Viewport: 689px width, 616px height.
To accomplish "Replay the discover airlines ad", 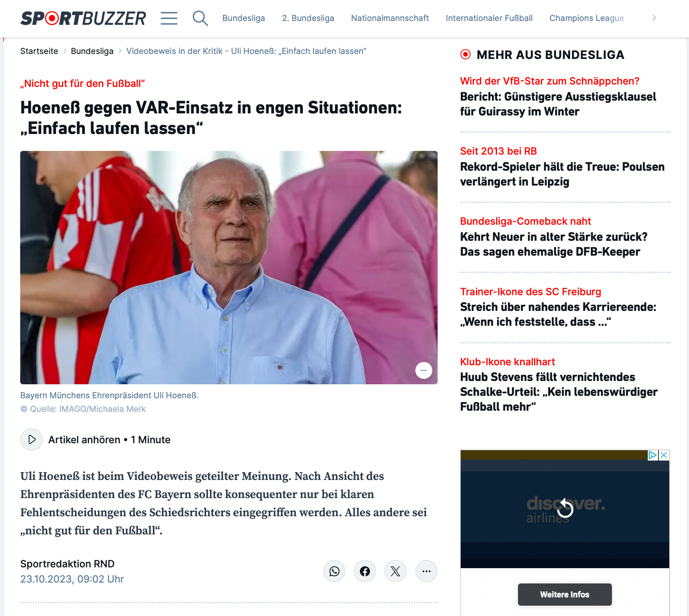I will click(565, 508).
